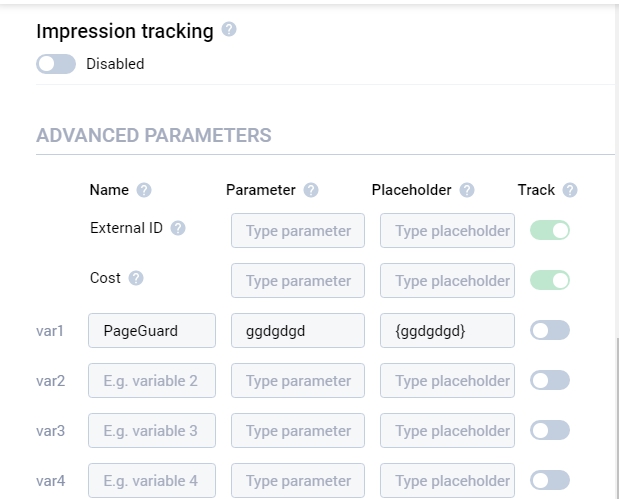The width and height of the screenshot is (619, 499).
Task: Click help icon beside Track column
Action: click(x=570, y=190)
